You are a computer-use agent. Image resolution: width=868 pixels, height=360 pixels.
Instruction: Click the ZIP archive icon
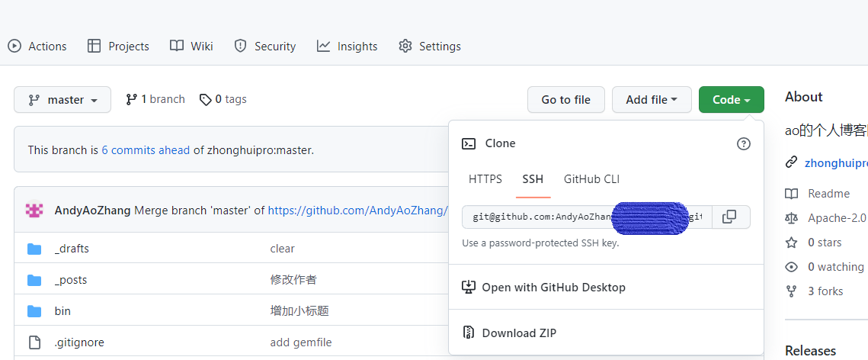click(x=469, y=333)
